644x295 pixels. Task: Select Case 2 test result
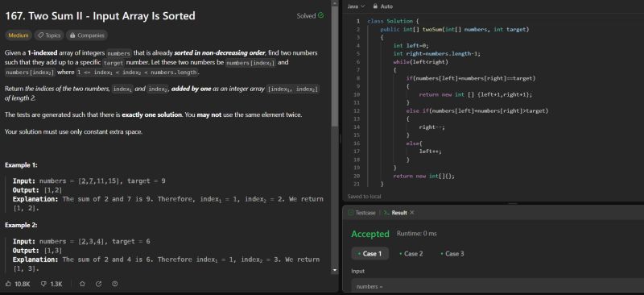point(411,253)
